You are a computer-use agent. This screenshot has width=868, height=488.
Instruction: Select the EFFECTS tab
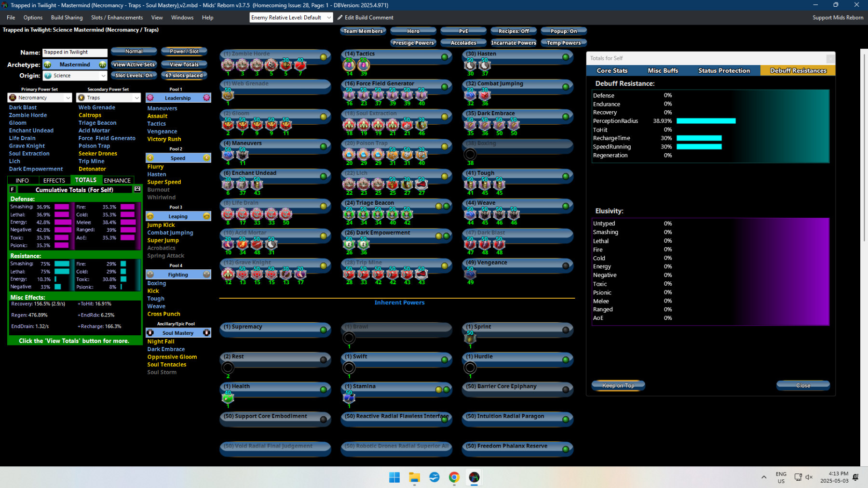pos(54,180)
